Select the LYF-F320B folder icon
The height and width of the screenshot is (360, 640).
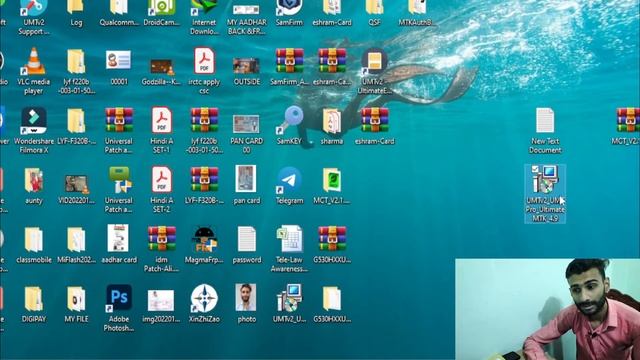(76, 121)
